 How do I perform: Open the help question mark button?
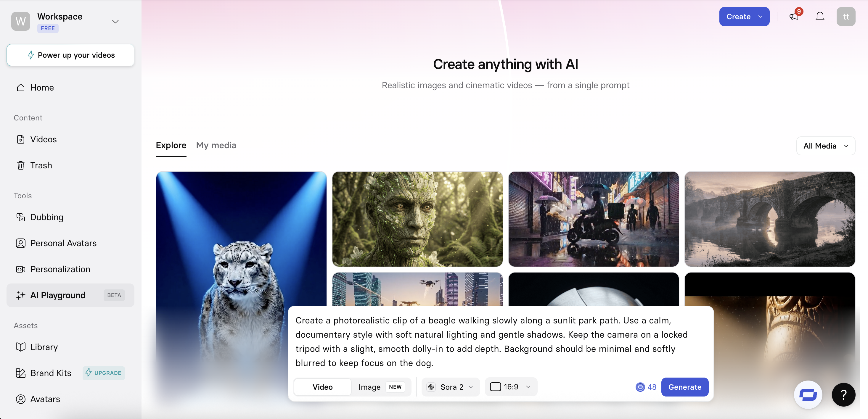pyautogui.click(x=843, y=394)
